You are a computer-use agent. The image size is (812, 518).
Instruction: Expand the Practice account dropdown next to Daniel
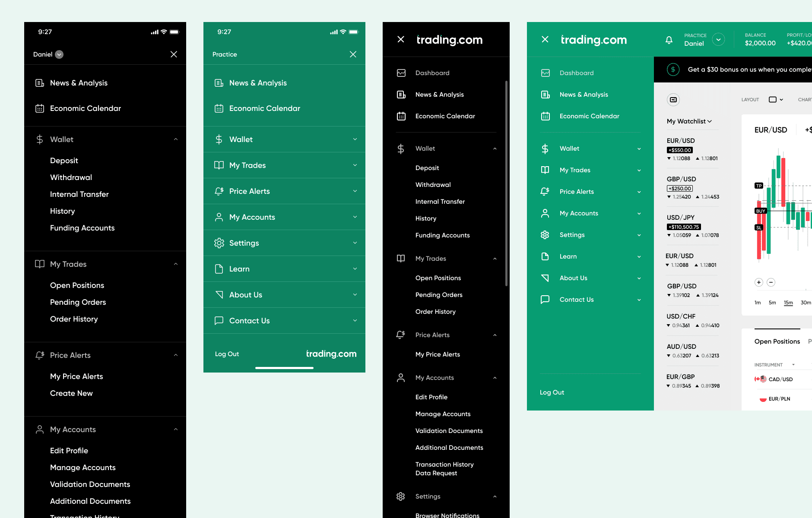pos(718,39)
